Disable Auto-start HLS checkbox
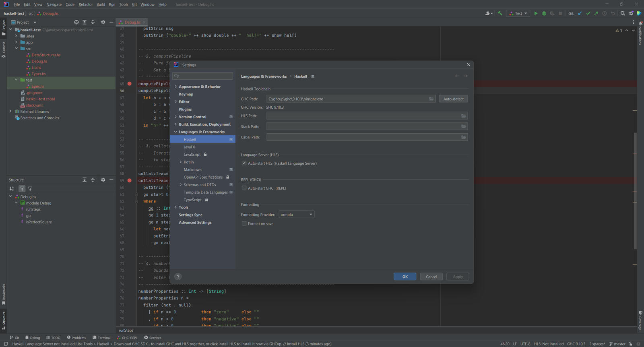Viewport: 644px width, 347px height. 244,163
